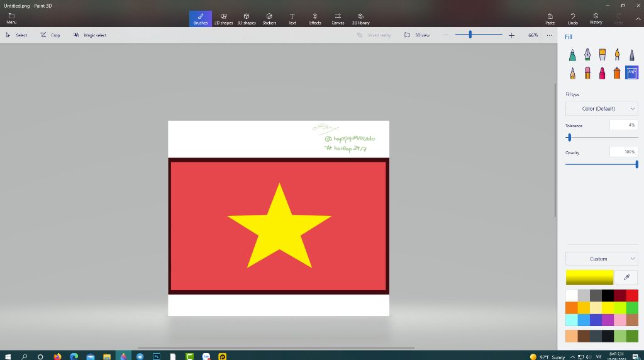Select the Pencil brush
This screenshot has width=644, height=360.
coord(572,73)
